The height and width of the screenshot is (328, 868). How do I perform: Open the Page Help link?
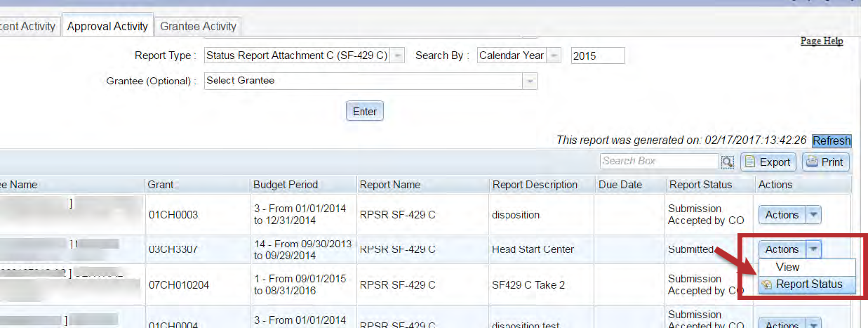click(822, 41)
